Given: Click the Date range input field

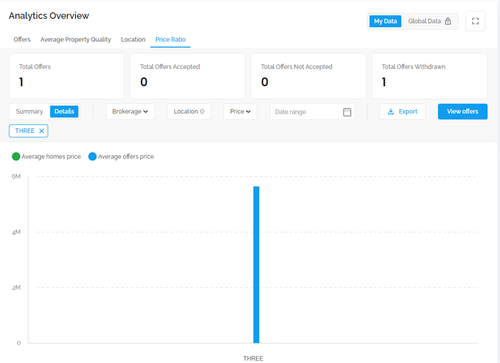Looking at the screenshot, I should coord(312,112).
